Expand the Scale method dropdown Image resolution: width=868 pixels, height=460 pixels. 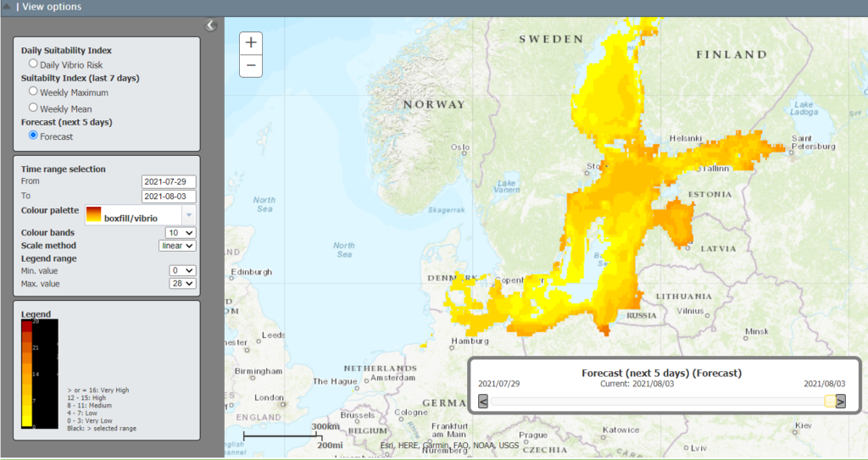[x=177, y=246]
